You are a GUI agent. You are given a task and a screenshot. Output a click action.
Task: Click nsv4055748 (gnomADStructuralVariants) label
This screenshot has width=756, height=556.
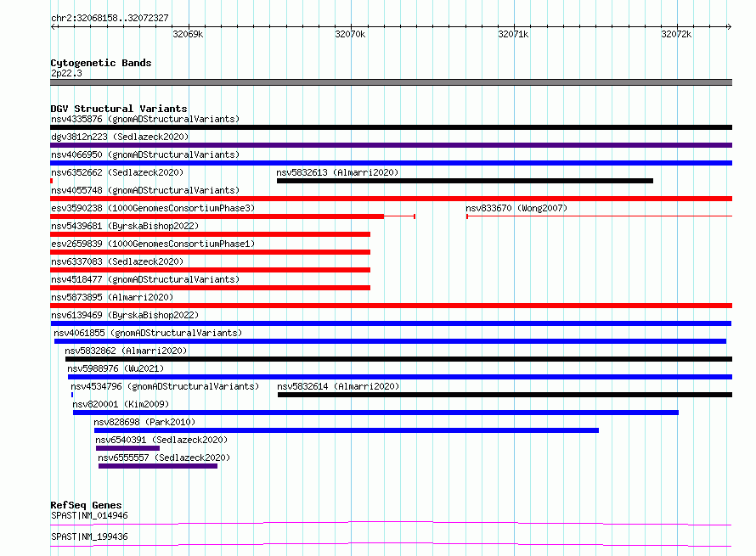tap(145, 190)
